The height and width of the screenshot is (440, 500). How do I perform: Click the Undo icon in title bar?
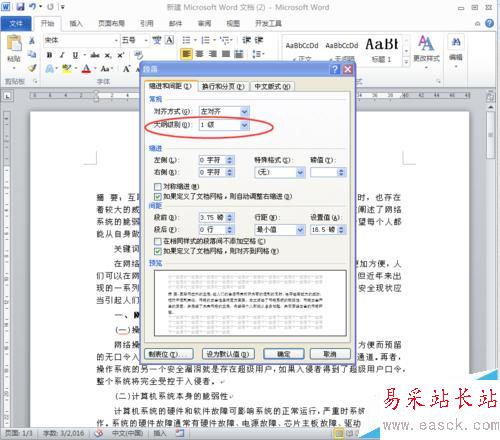[x=32, y=7]
